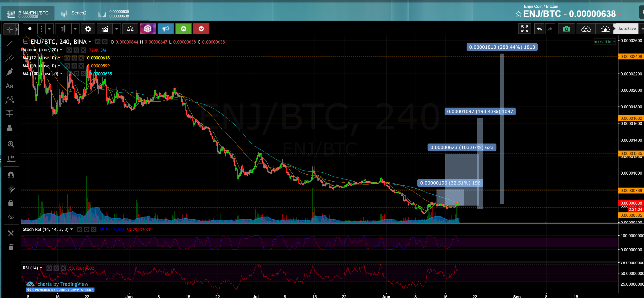Click the zoom in magnifier tool
Screen dimensions: 644x298
coord(10,144)
